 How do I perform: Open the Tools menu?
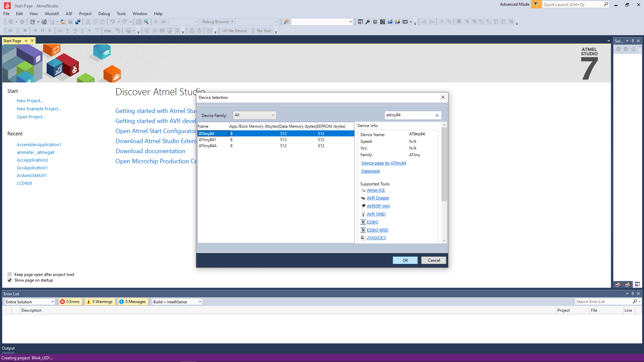[121, 14]
